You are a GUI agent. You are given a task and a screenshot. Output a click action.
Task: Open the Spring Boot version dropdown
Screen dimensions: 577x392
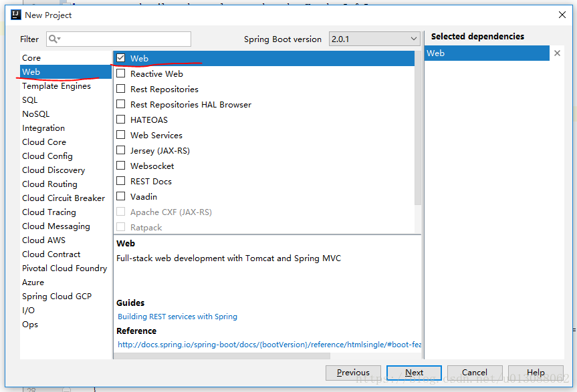374,39
